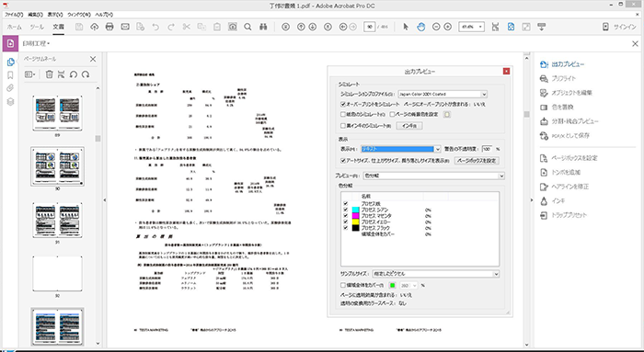This screenshot has height=352, width=644.
Task: Click the インキ button in dialog
Action: point(409,126)
